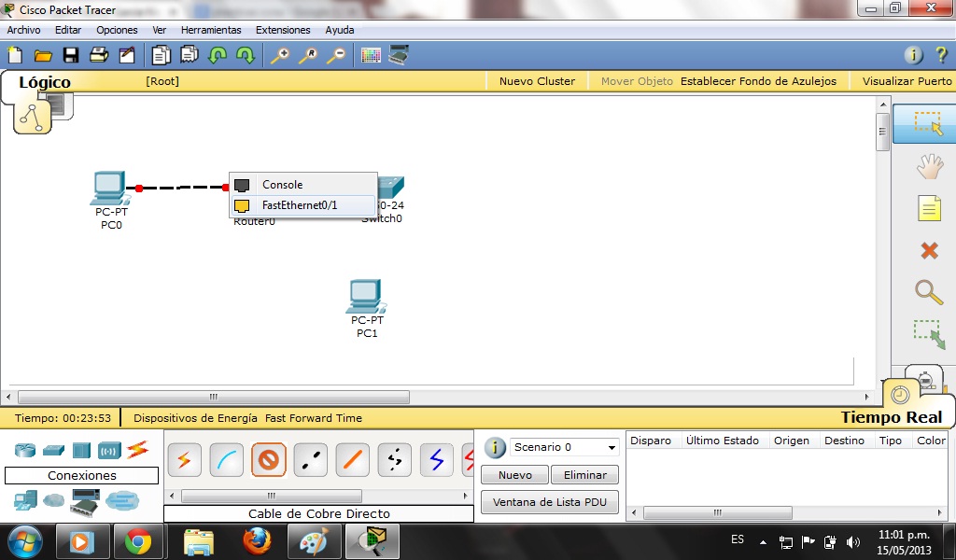Choose the Place Note tool
Viewport: 956px width, 560px height.
tap(929, 208)
